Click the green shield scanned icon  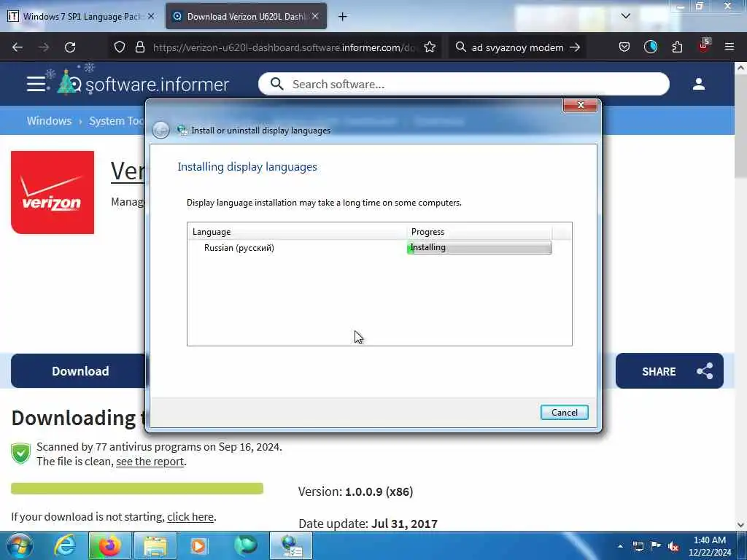point(21,454)
